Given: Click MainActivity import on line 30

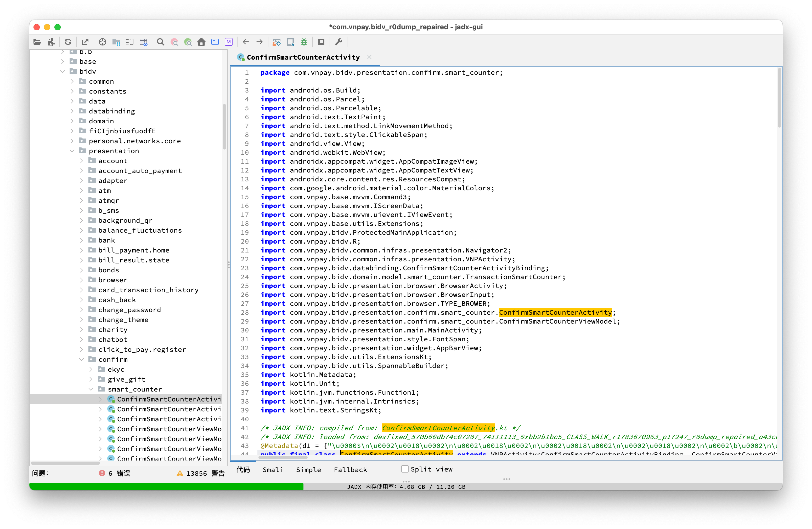Looking at the screenshot, I should (453, 330).
